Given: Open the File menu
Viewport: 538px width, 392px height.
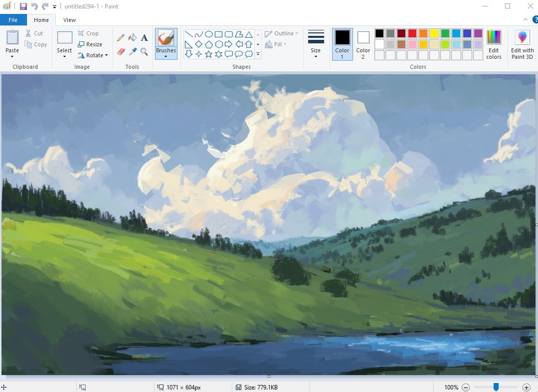Looking at the screenshot, I should pyautogui.click(x=13, y=20).
